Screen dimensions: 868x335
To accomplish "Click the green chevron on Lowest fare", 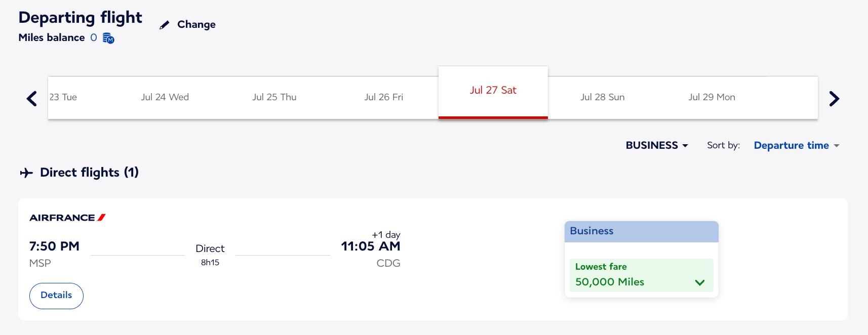I will [700, 282].
